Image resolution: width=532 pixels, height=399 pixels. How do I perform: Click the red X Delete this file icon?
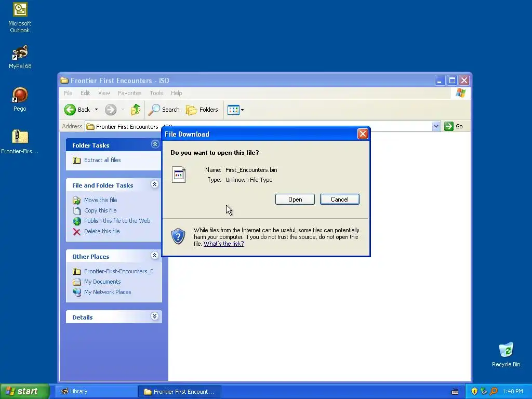(77, 231)
